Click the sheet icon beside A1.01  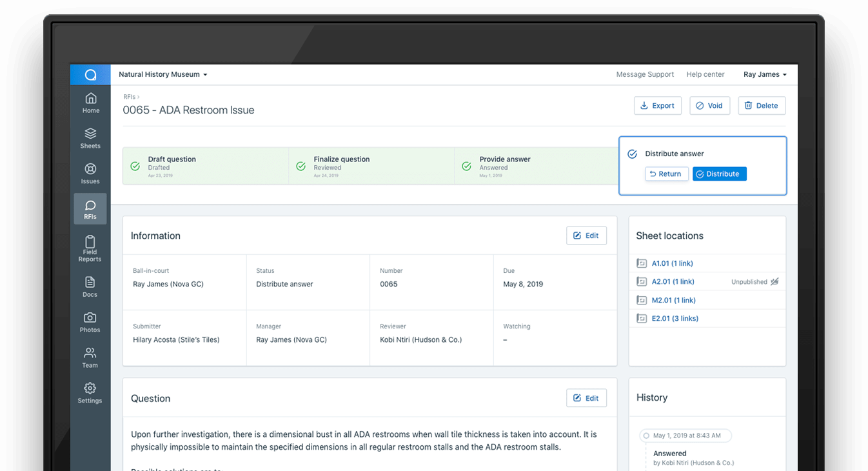[641, 263]
